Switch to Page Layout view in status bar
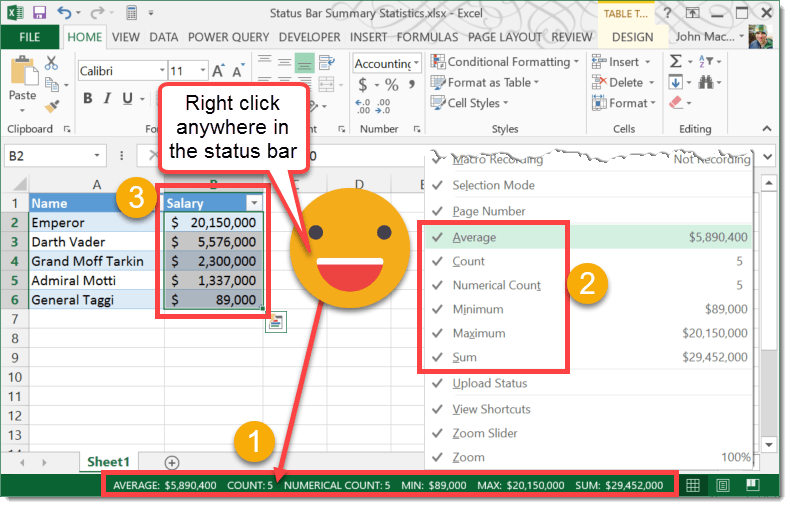This screenshot has height=507, width=790. pos(722,485)
